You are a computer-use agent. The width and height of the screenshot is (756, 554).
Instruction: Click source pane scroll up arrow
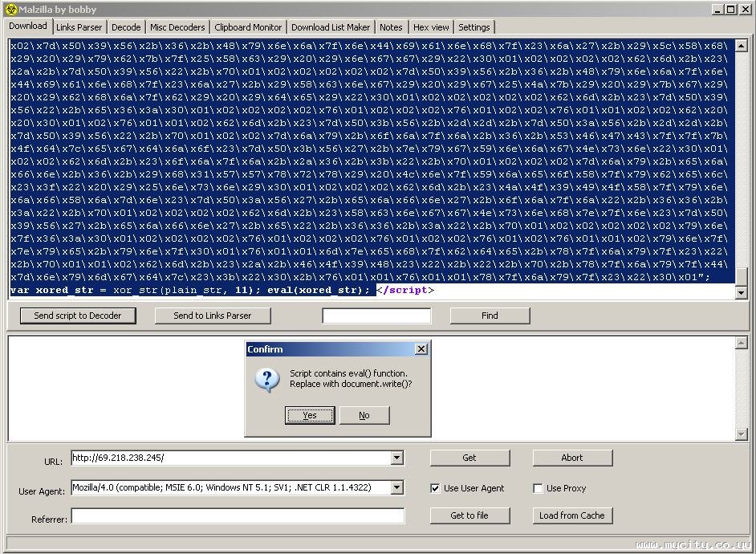[741, 46]
